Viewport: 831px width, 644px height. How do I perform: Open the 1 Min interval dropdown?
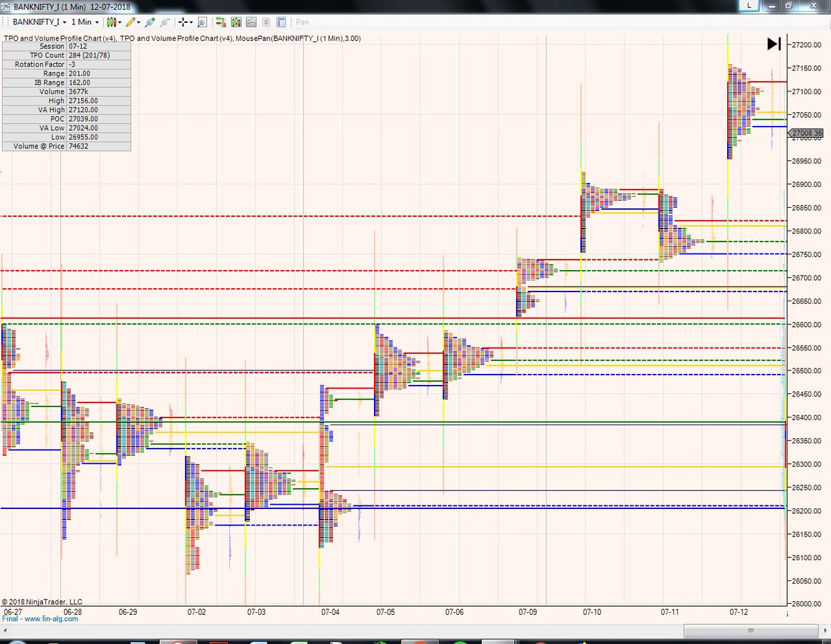click(84, 22)
